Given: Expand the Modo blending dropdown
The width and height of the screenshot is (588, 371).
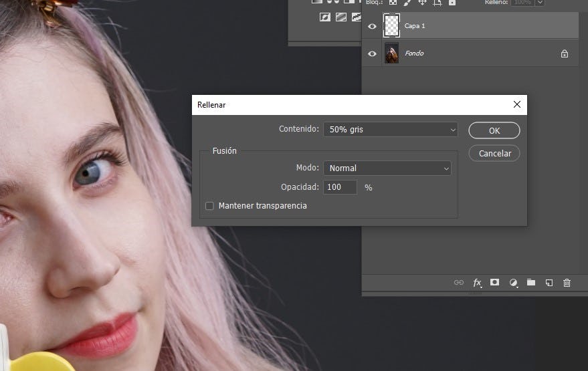Looking at the screenshot, I should tap(387, 168).
